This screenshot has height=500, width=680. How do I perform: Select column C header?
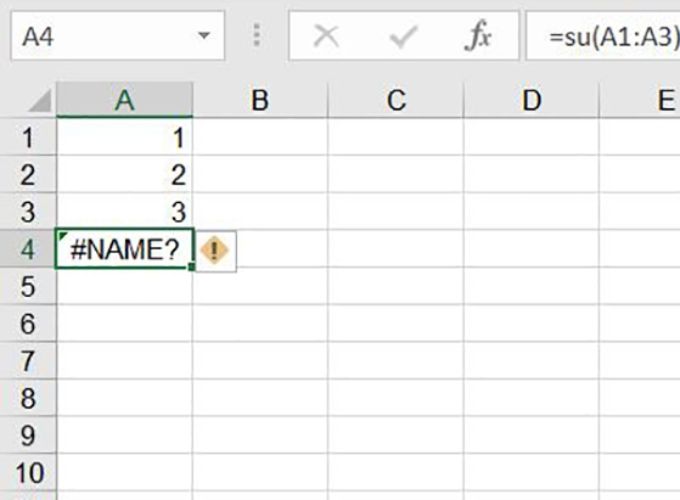[396, 100]
